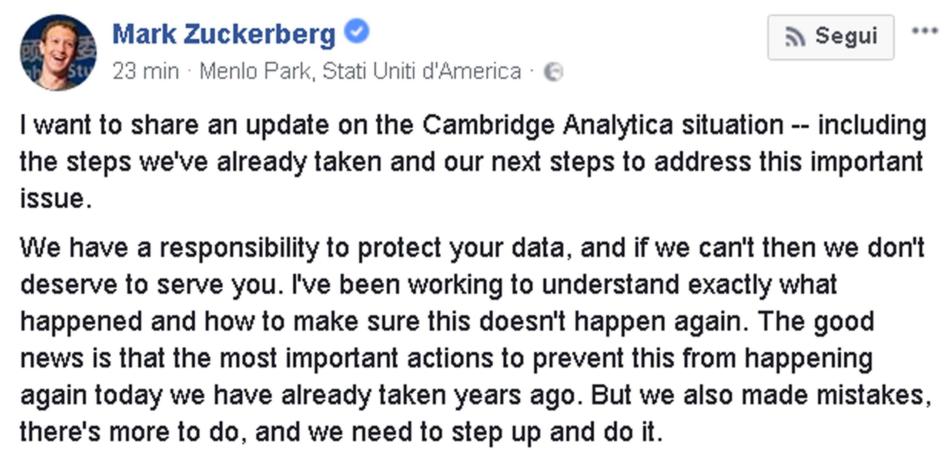Click the word issue ending the first paragraph

[x=51, y=198]
